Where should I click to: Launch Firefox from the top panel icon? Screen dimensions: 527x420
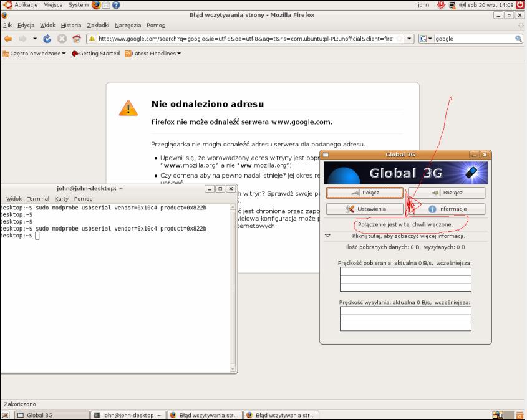[x=96, y=5]
